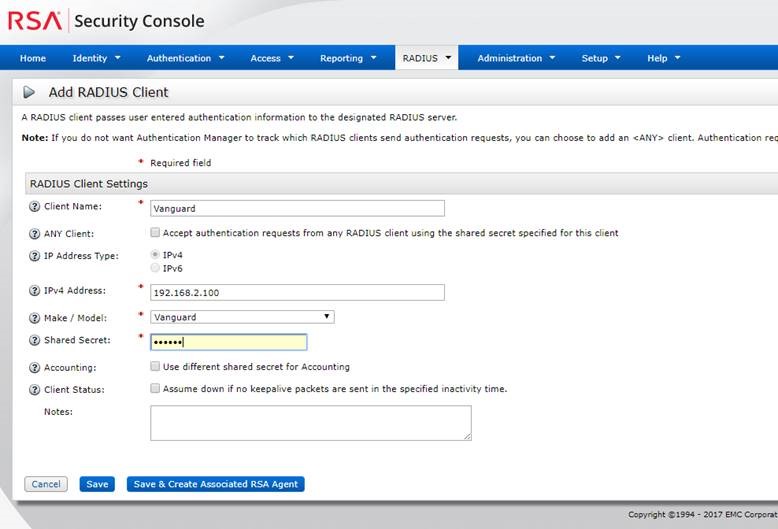Click help icon beside Make / Model
The image size is (778, 529).
click(34, 317)
